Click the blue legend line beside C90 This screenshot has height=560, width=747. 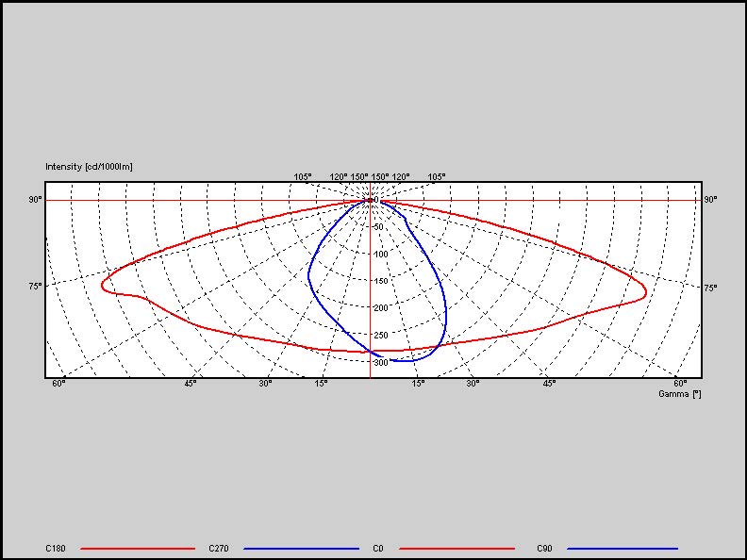point(622,549)
